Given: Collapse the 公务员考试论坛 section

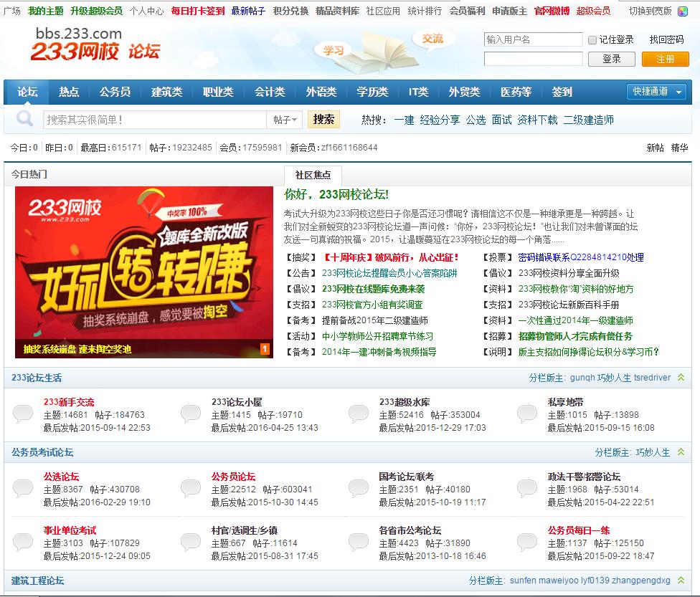Looking at the screenshot, I should tap(681, 452).
